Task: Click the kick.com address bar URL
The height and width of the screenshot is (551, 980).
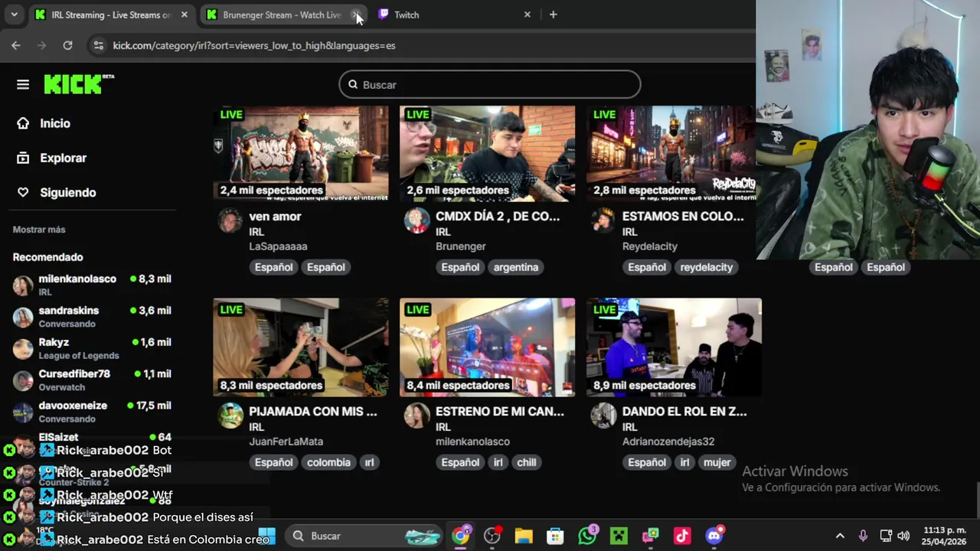Action: (x=254, y=46)
